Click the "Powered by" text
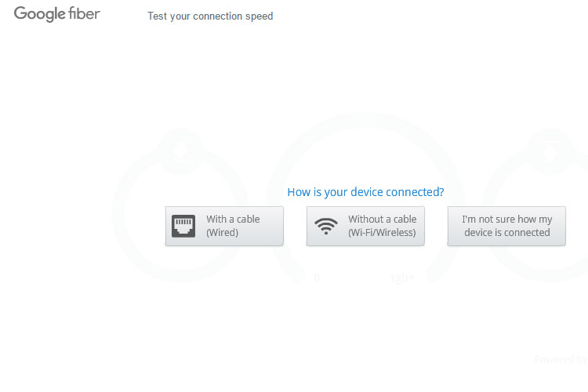588x392 pixels. pos(561,360)
